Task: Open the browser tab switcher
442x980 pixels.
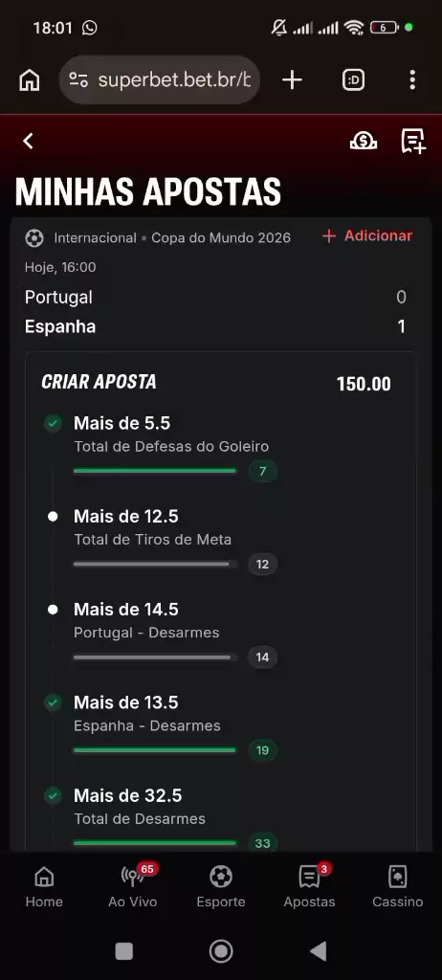Action: tap(353, 80)
